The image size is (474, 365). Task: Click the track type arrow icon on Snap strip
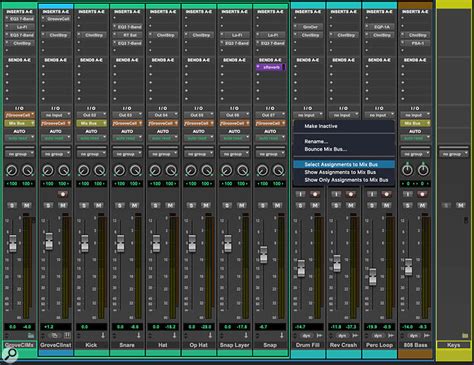pyautogui.click(x=282, y=335)
